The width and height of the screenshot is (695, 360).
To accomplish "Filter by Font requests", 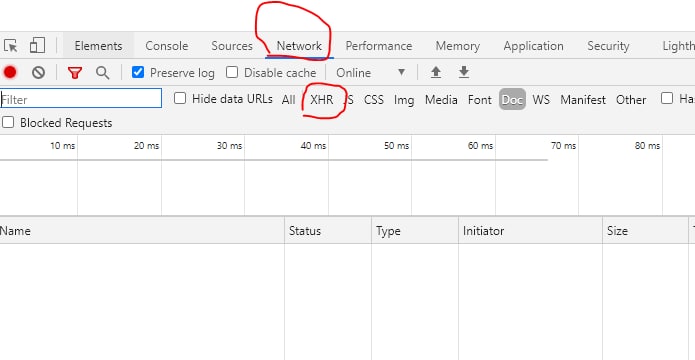I will [x=480, y=100].
